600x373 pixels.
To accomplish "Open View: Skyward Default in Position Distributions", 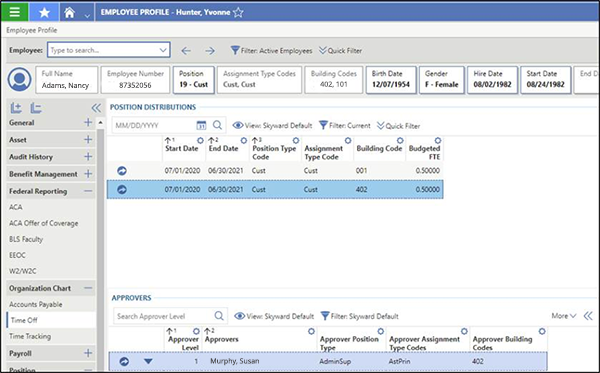I will pyautogui.click(x=272, y=125).
